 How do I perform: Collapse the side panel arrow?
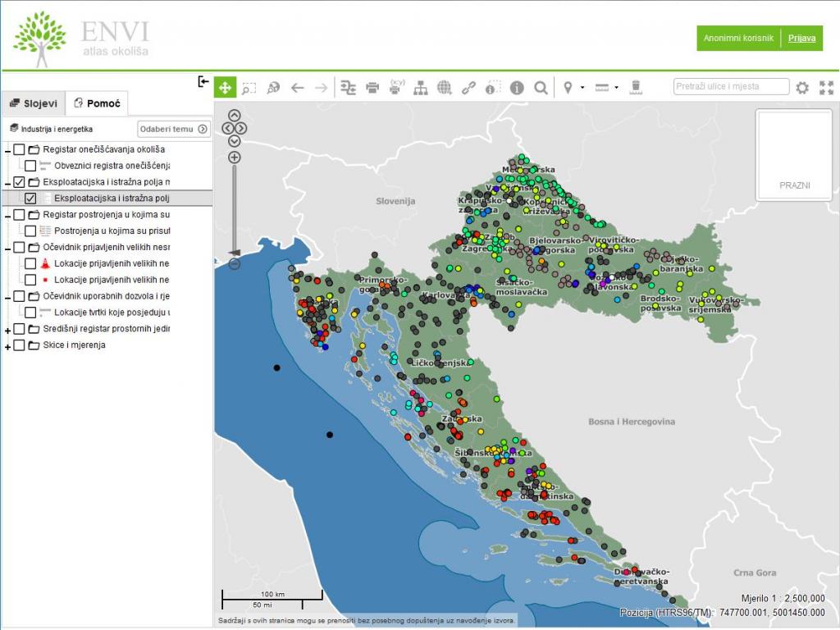pos(203,81)
